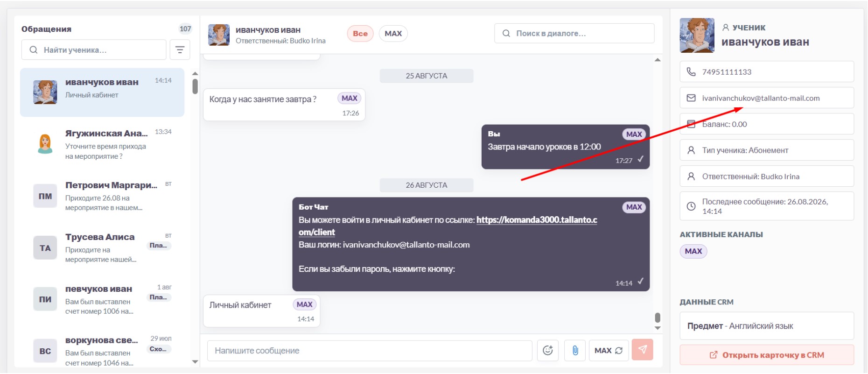Image resolution: width=868 pixels, height=374 pixels.
Task: Attach a file with the paperclip icon
Action: click(575, 350)
